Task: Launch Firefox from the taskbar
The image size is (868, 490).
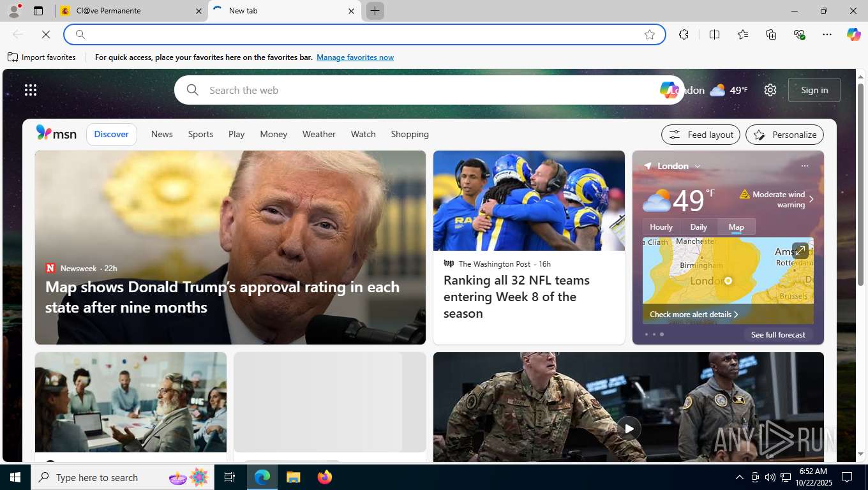Action: pos(325,477)
